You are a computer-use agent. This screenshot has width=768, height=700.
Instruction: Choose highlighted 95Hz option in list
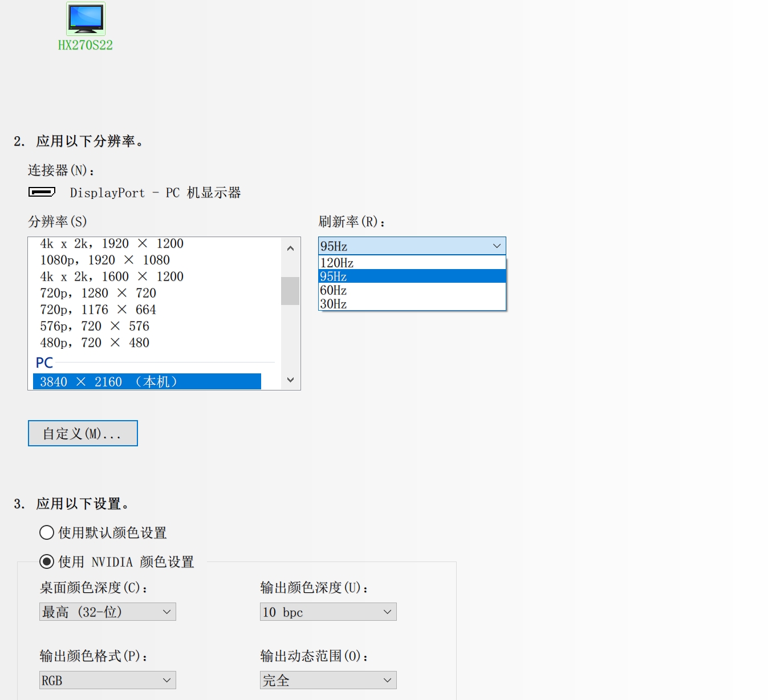click(412, 276)
